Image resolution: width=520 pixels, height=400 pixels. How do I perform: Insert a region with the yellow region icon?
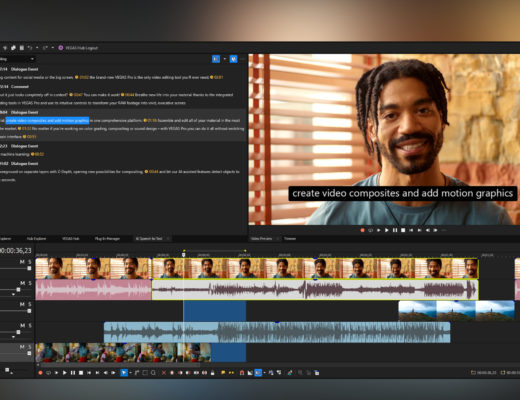coord(231,373)
